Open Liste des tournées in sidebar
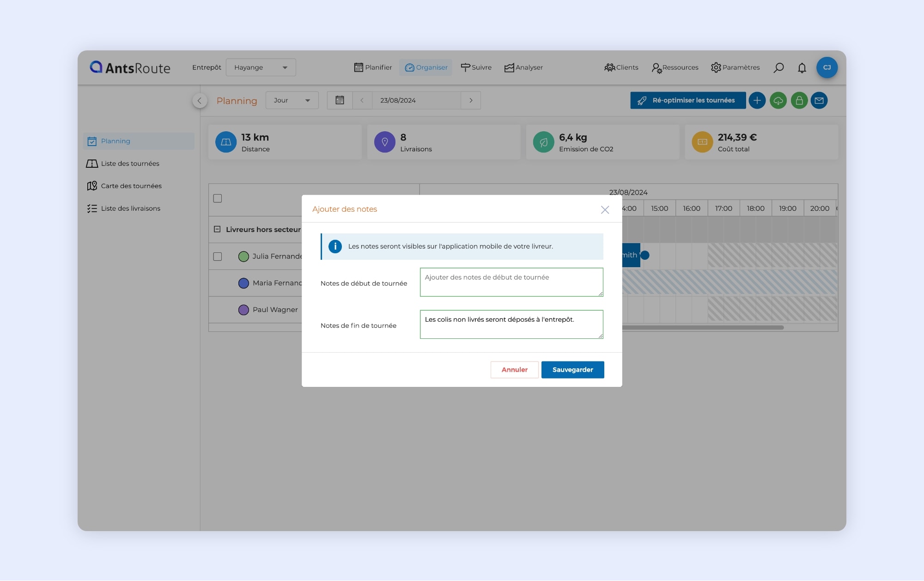 (x=130, y=164)
